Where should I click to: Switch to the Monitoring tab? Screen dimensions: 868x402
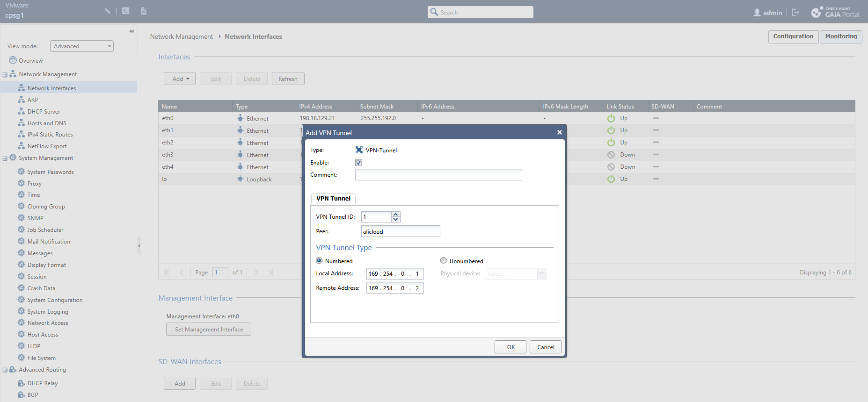(x=840, y=36)
